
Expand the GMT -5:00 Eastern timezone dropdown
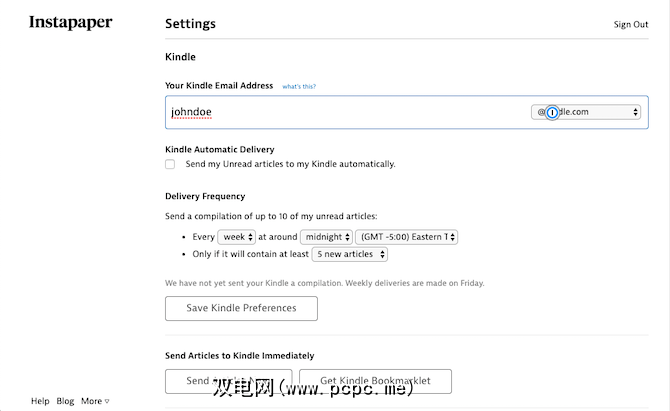point(407,237)
